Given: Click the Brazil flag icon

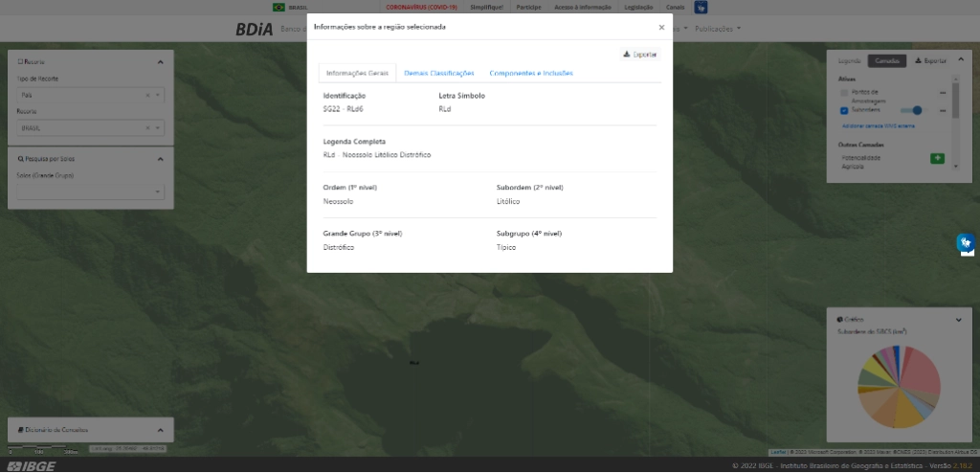Looking at the screenshot, I should 278,8.
